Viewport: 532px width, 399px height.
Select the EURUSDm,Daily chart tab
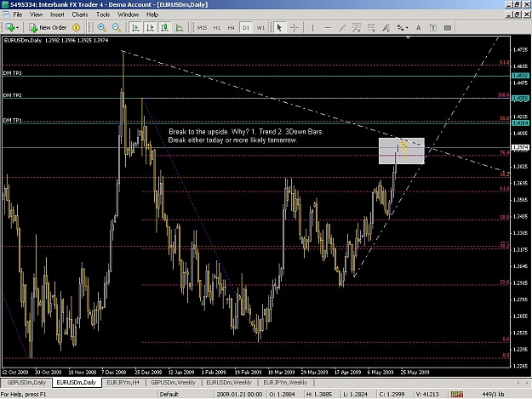(x=76, y=382)
